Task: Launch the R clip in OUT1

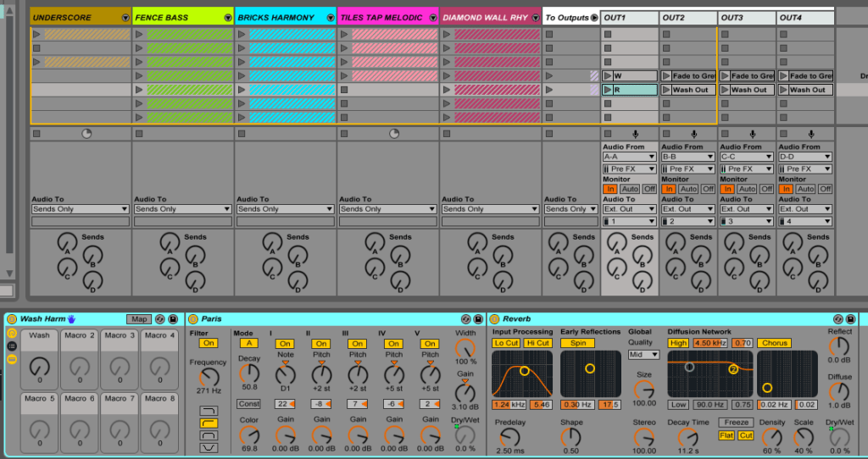Action: 608,90
